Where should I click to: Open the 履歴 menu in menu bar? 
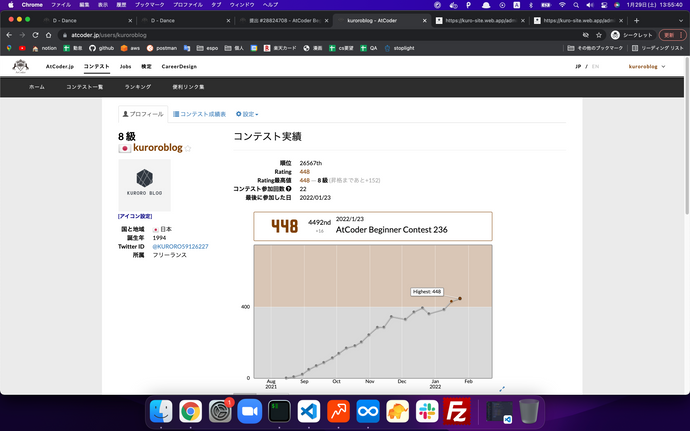tap(121, 5)
